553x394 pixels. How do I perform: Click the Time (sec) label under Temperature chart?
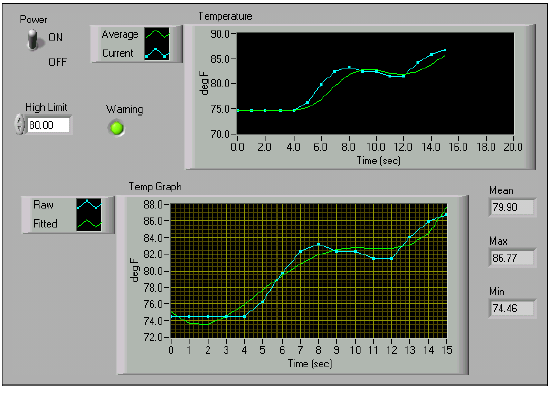point(378,160)
